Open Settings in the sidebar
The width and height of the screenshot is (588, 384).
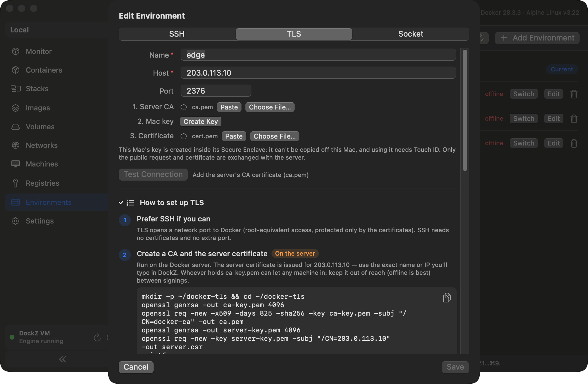click(x=56, y=221)
